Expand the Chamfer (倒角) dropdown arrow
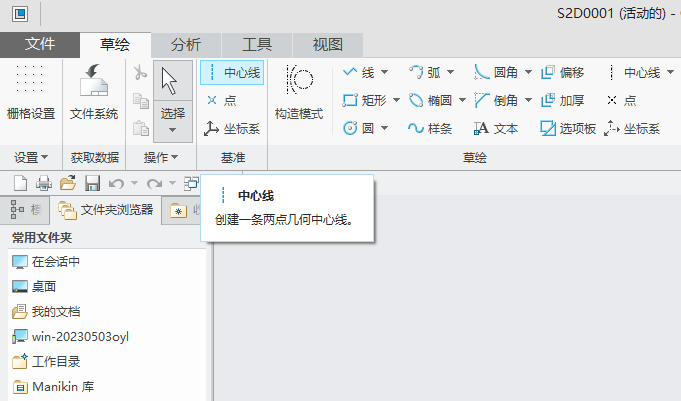Image resolution: width=681 pixels, height=401 pixels. coord(529,100)
